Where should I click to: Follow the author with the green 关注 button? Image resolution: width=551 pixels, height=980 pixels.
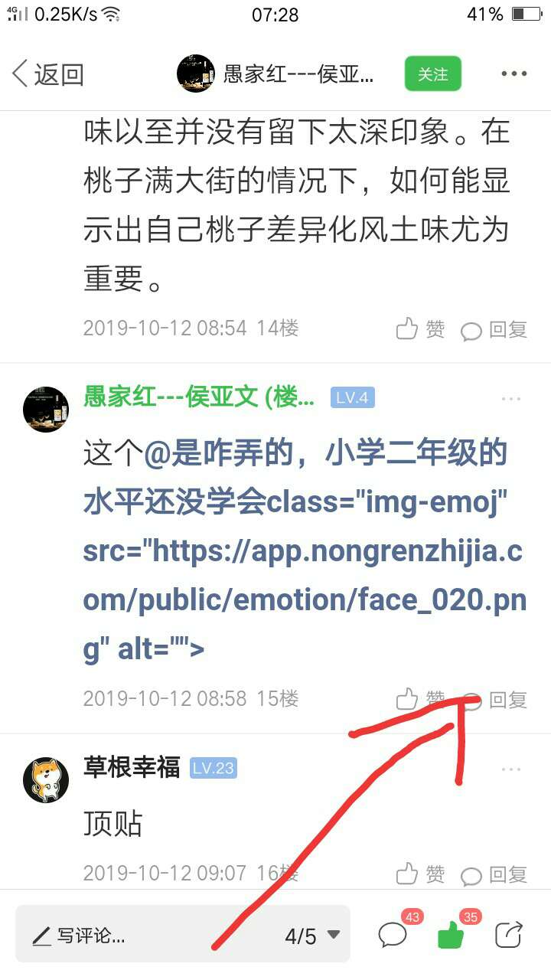[433, 74]
